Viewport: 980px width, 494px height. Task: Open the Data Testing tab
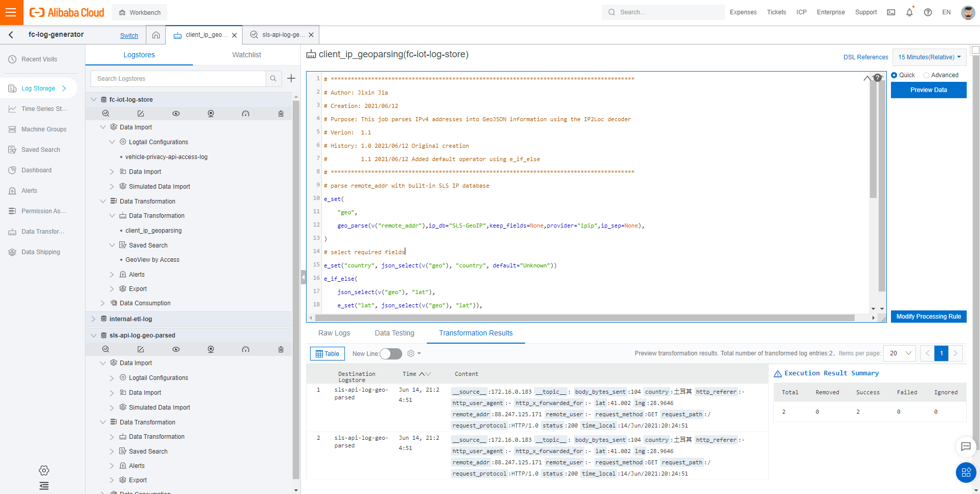click(x=395, y=333)
